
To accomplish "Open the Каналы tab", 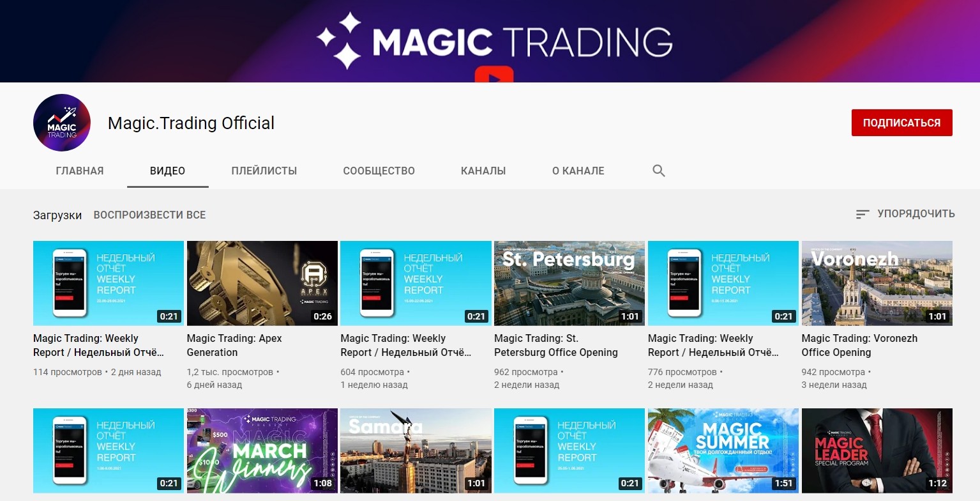I will coord(483,171).
